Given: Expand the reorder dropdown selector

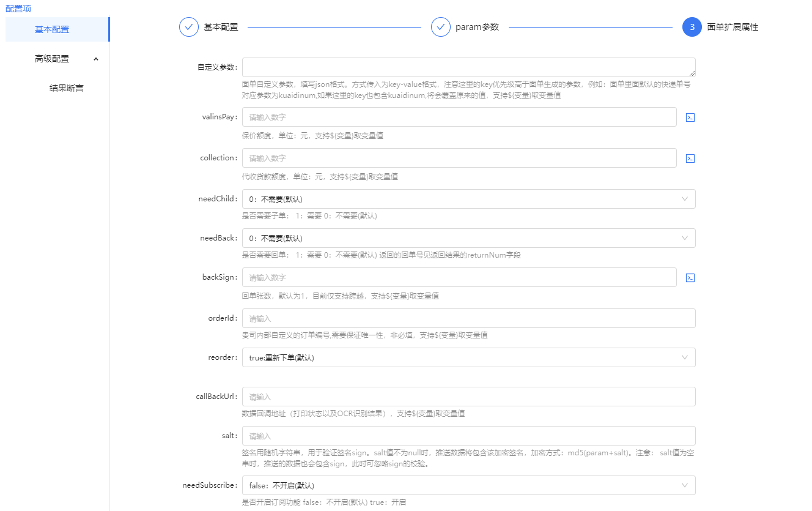Looking at the screenshot, I should (468, 357).
